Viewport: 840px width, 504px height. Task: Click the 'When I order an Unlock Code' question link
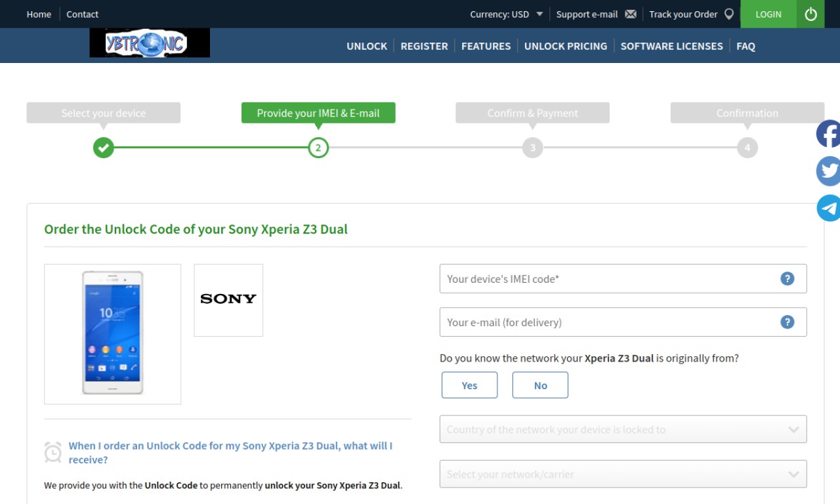point(230,453)
